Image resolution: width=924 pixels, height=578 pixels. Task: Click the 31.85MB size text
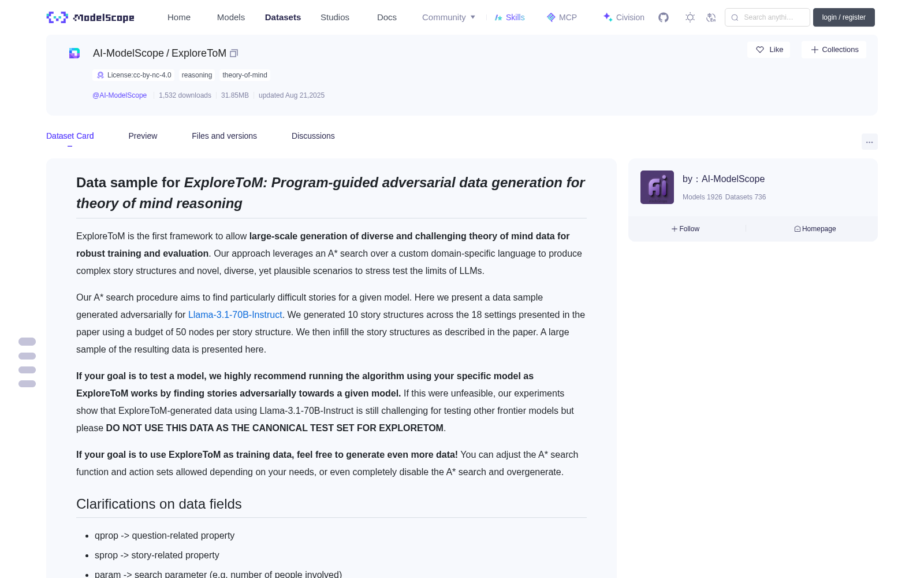[235, 95]
